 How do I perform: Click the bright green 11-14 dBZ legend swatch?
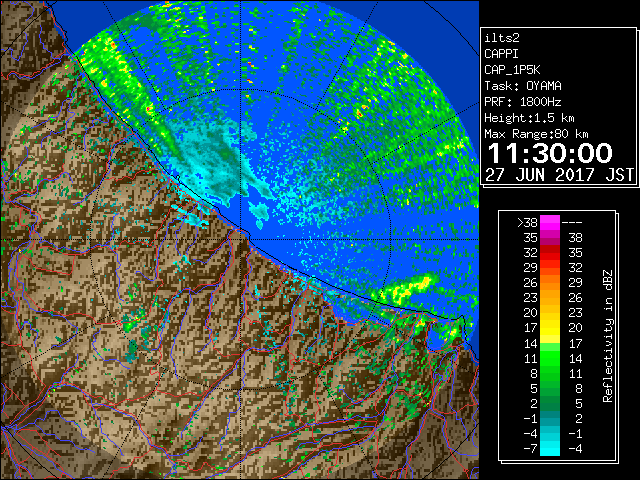pyautogui.click(x=550, y=358)
